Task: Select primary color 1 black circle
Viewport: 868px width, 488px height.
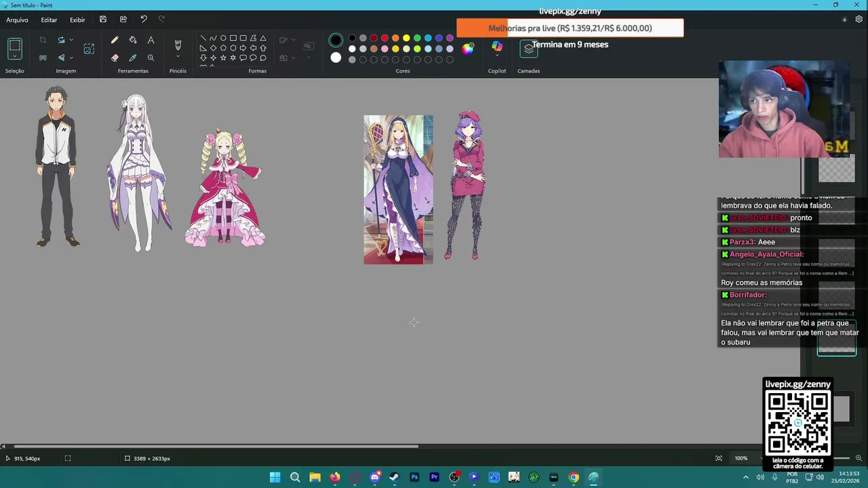Action: (336, 41)
